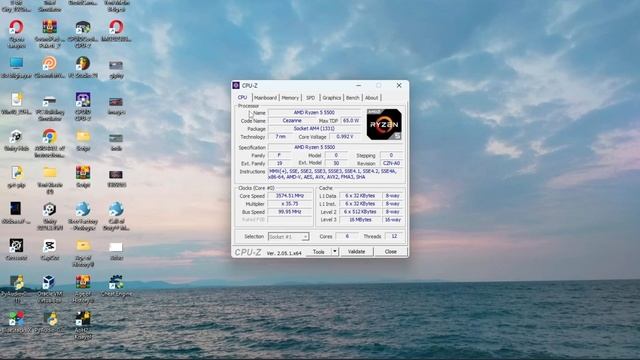
Task: Go to the Graphics tab
Action: tap(331, 98)
